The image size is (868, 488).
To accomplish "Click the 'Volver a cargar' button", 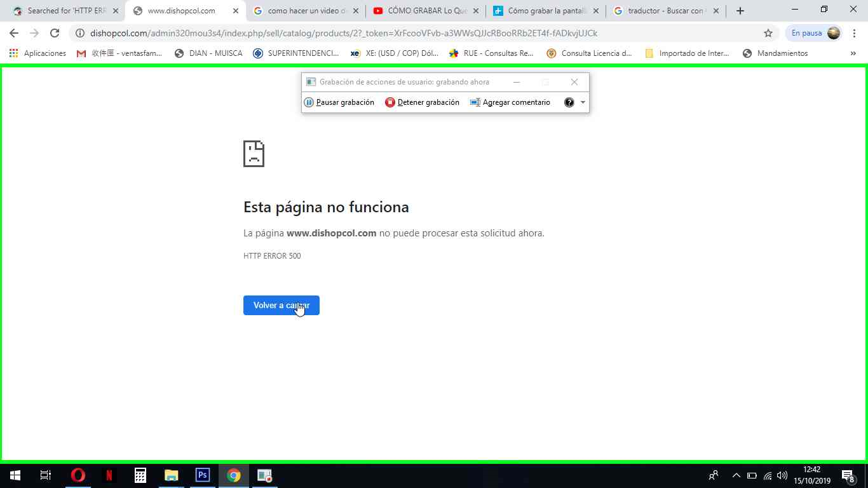I will (x=281, y=306).
